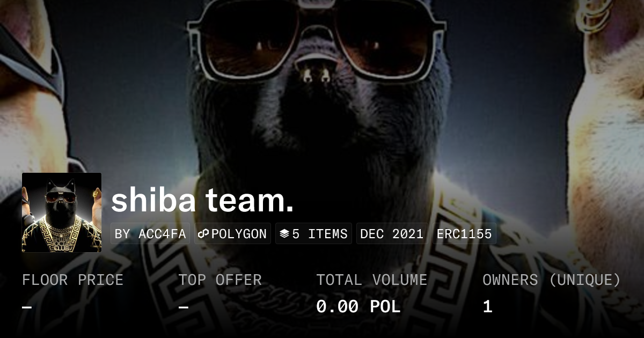Click the TOTAL VOLUME label
Screen dimensions: 644x338
(x=372, y=280)
